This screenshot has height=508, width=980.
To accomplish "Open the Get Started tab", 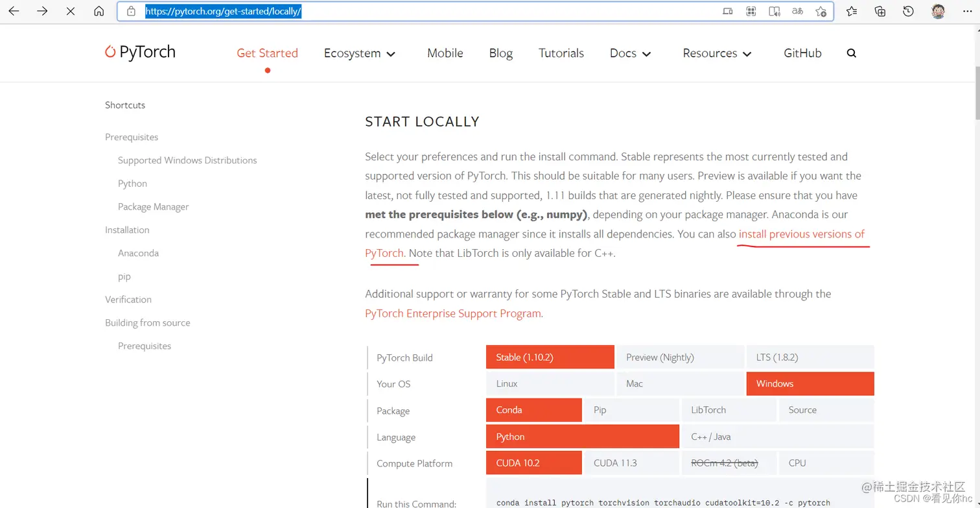I will (x=267, y=53).
